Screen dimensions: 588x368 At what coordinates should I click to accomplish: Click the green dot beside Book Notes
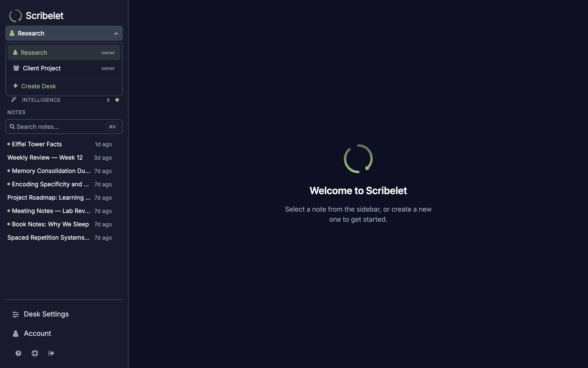tap(9, 224)
